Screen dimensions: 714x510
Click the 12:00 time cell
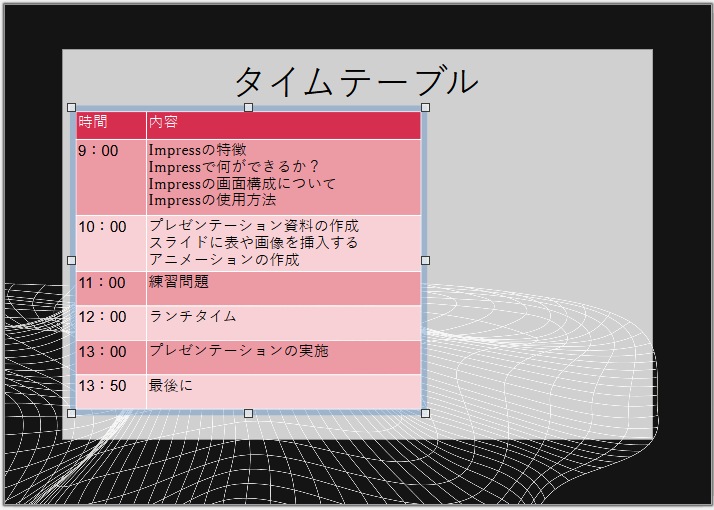point(111,323)
